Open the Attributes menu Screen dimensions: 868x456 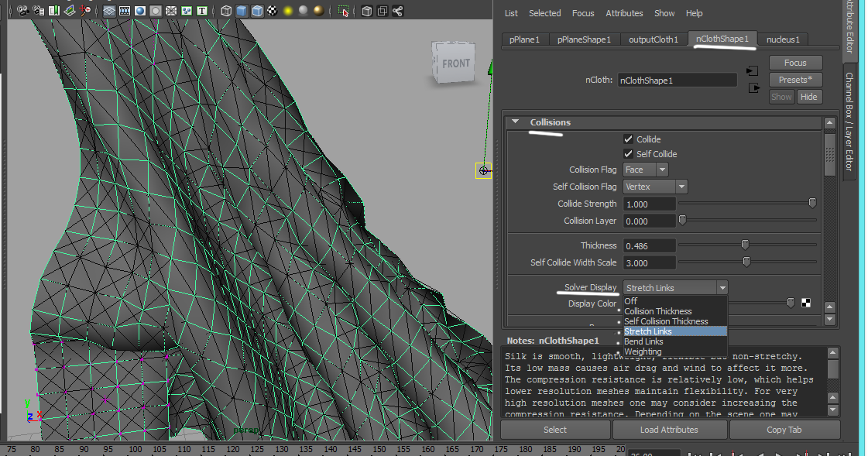click(624, 13)
